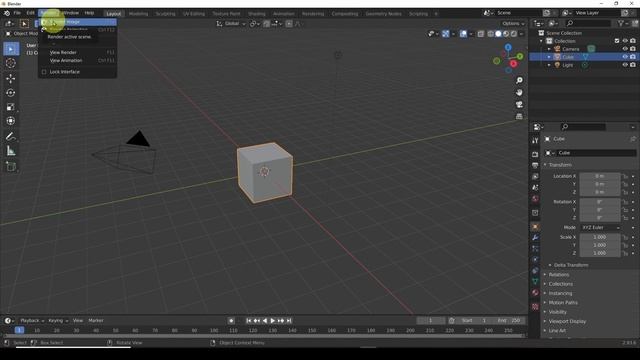Open the View Layer properties tab
The image size is (640, 360).
(535, 176)
